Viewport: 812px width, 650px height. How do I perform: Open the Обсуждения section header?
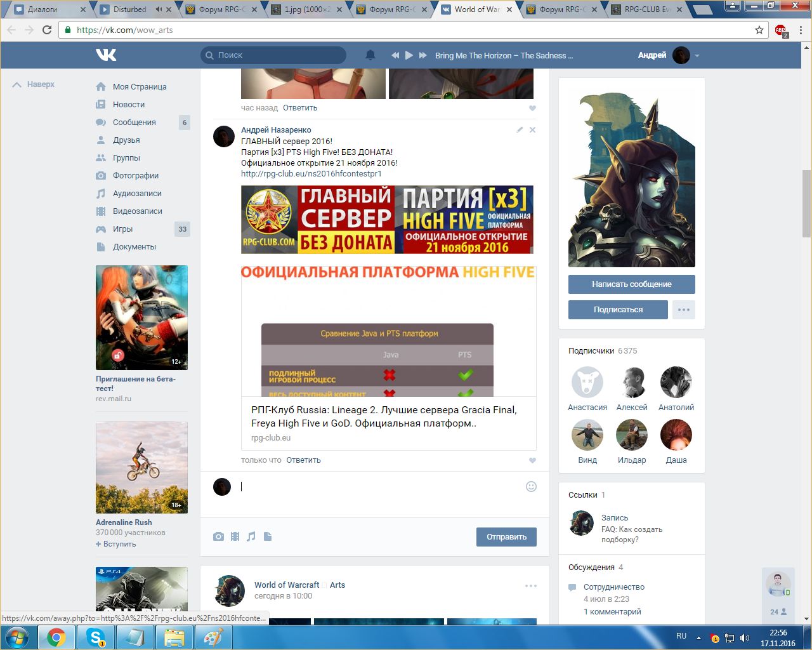[x=596, y=567]
